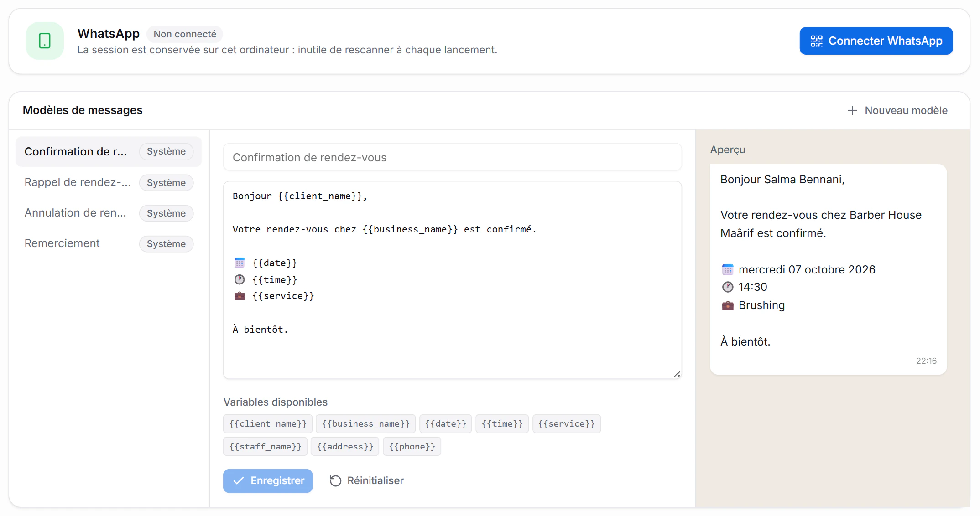Click the template title field Confirmation de rendez-vous
Screen dimensions: 980x516
(452, 157)
